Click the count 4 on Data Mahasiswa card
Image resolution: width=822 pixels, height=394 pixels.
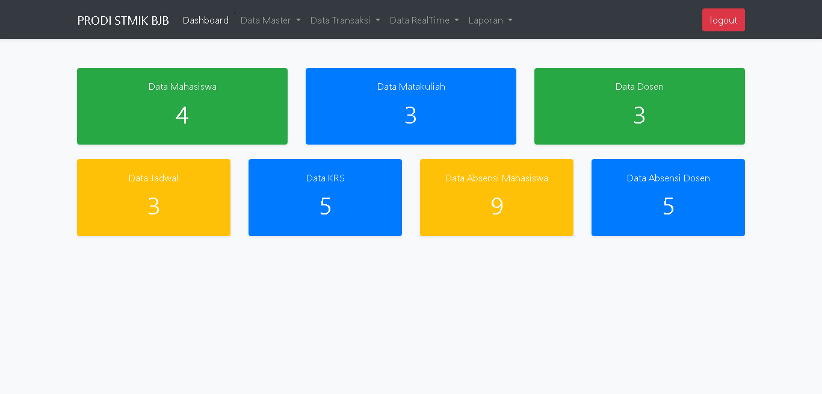pyautogui.click(x=182, y=115)
